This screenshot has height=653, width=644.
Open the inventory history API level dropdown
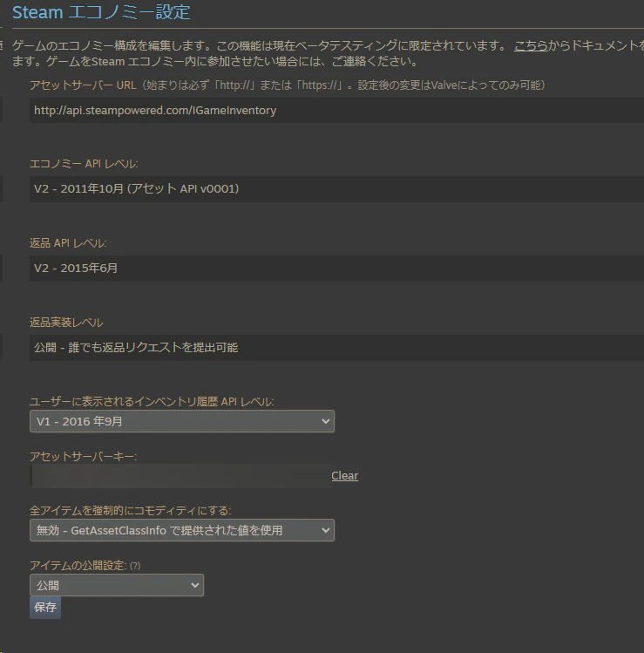tap(182, 421)
